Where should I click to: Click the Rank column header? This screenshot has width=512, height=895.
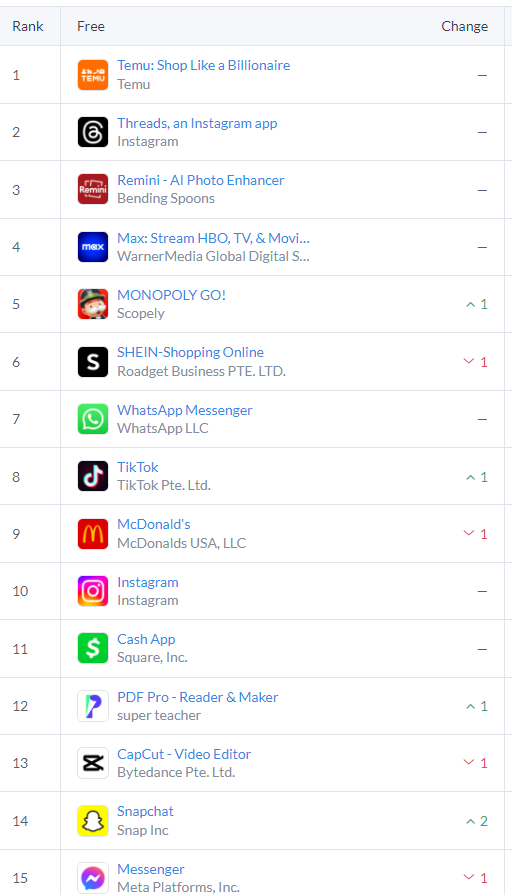point(28,26)
